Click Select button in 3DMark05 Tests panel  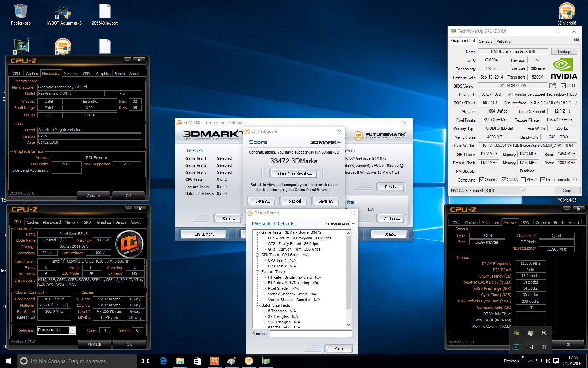229,219
